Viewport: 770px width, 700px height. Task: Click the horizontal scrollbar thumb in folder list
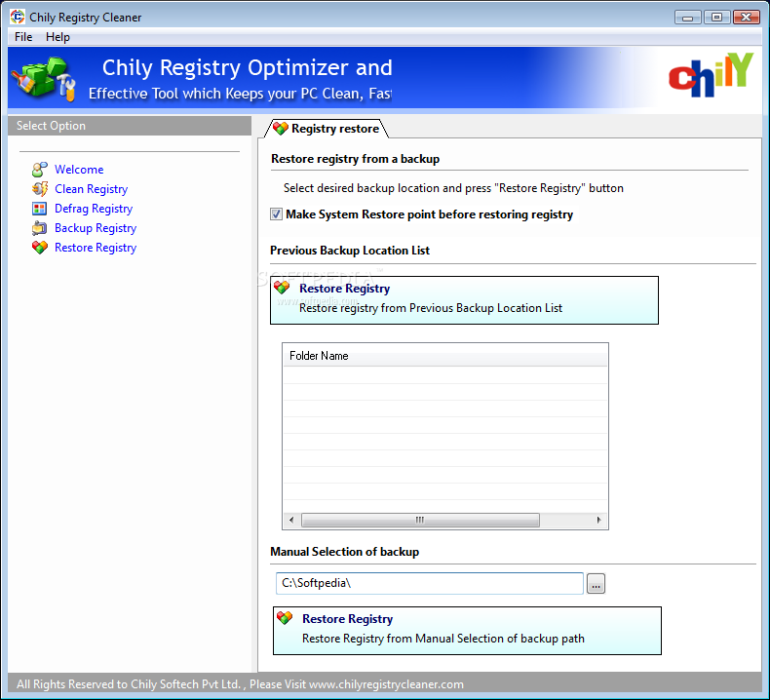(x=420, y=520)
